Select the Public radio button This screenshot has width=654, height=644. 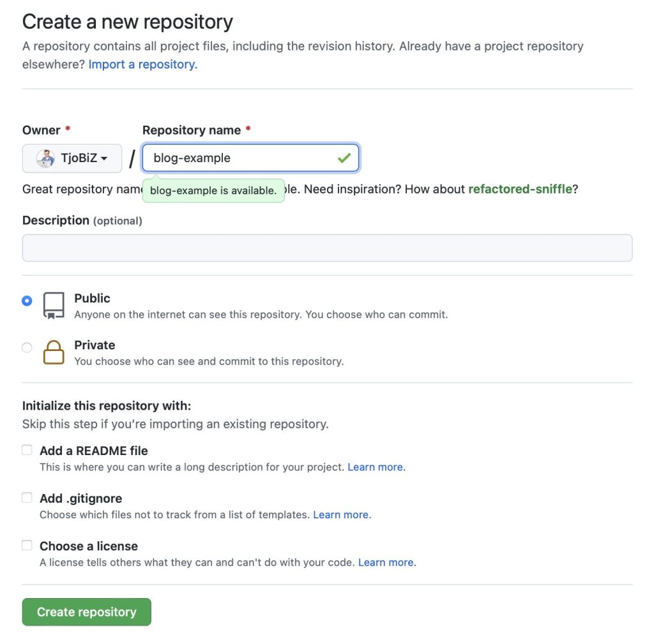(x=27, y=301)
